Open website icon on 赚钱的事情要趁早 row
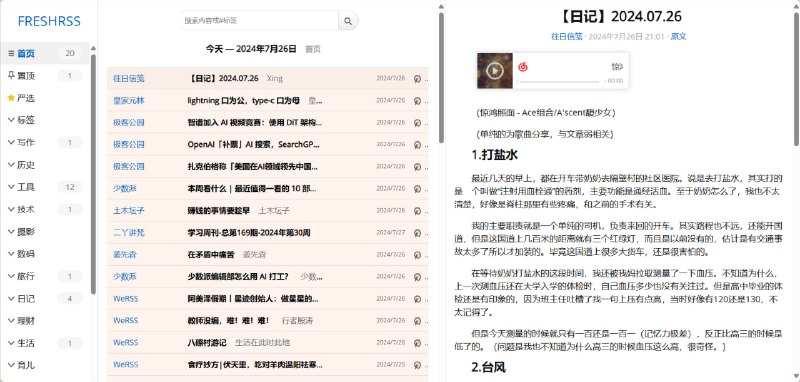This screenshot has height=382, width=800. 417,211
